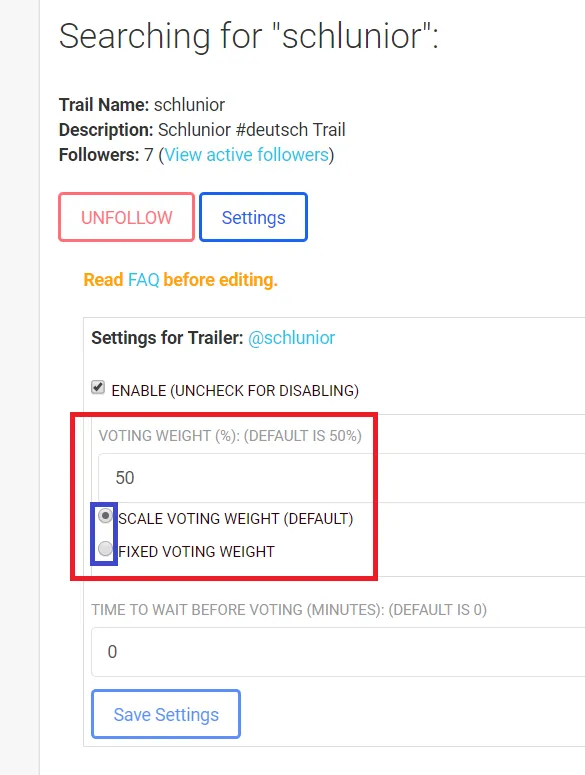The height and width of the screenshot is (775, 585).
Task: Focus the voting weight field showing 50
Action: coord(341,478)
